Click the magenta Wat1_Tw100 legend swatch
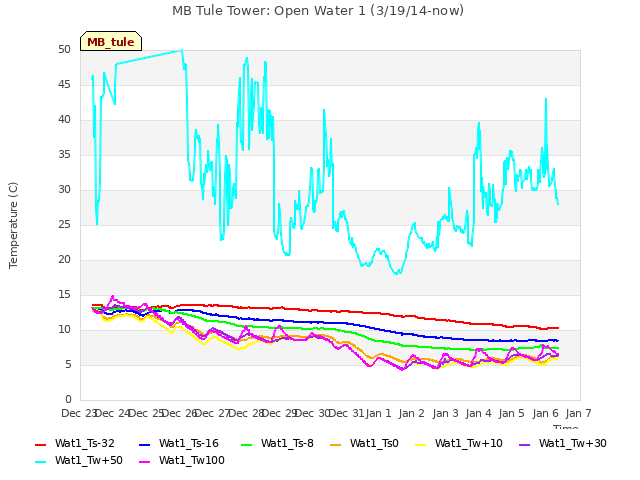This screenshot has width=640, height=480. [x=144, y=462]
